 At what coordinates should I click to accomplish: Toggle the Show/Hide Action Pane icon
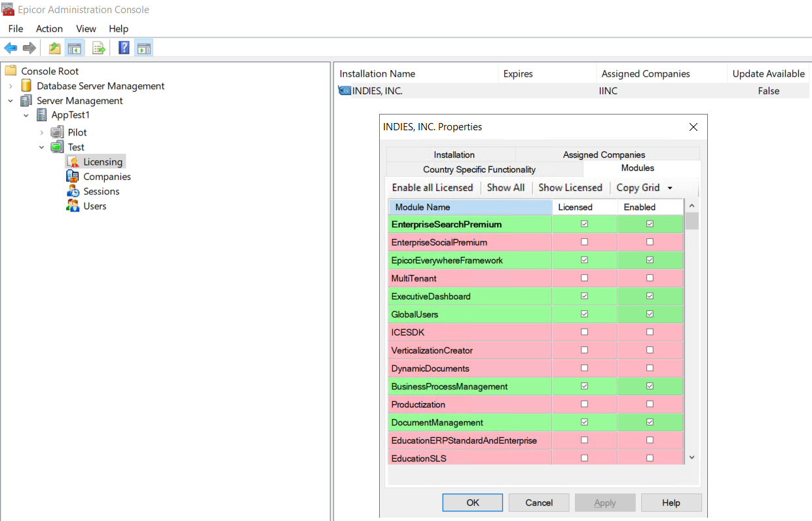click(x=144, y=48)
